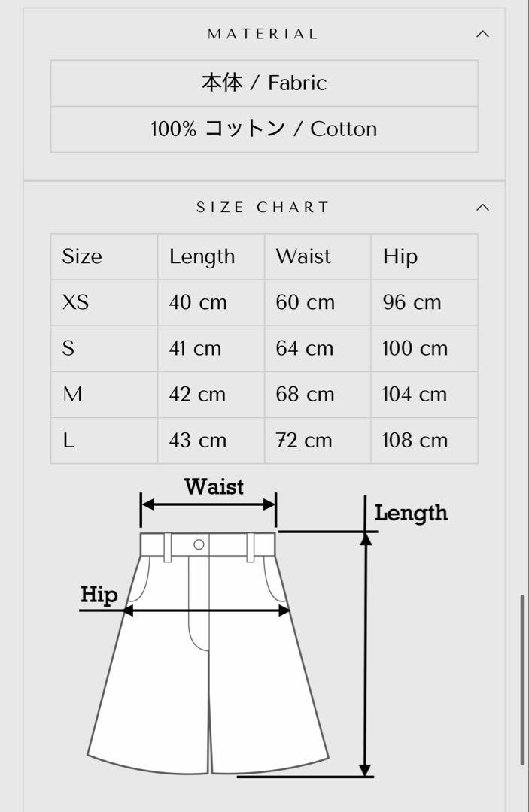
Task: Click the Hip label in diagram
Action: point(99,595)
